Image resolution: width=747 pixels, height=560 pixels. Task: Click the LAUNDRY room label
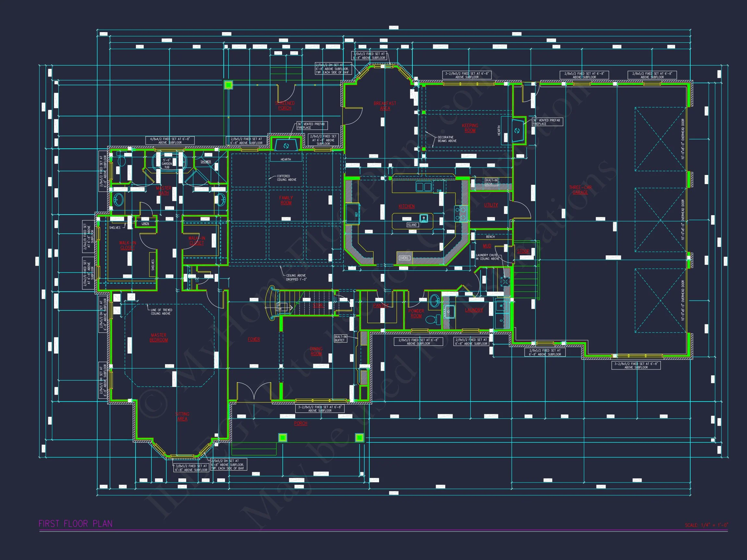pos(474,310)
